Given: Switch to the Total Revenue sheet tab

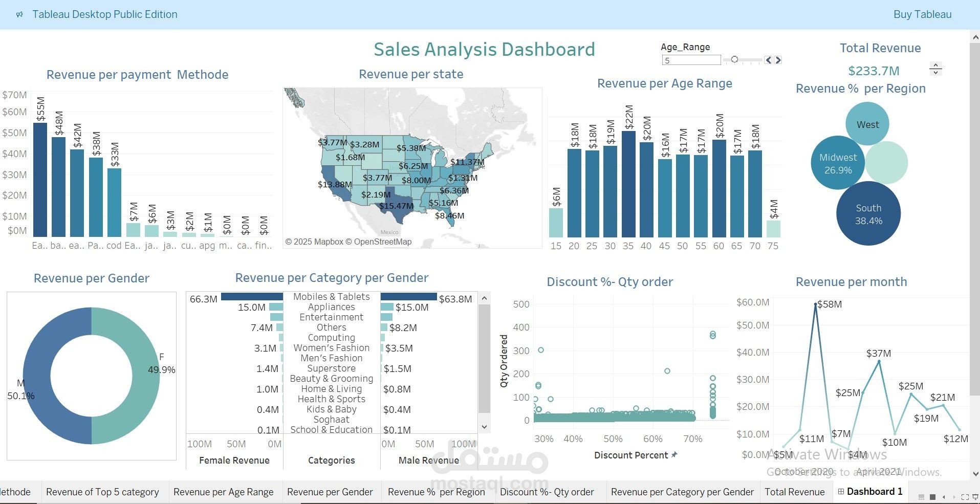Looking at the screenshot, I should tap(795, 492).
